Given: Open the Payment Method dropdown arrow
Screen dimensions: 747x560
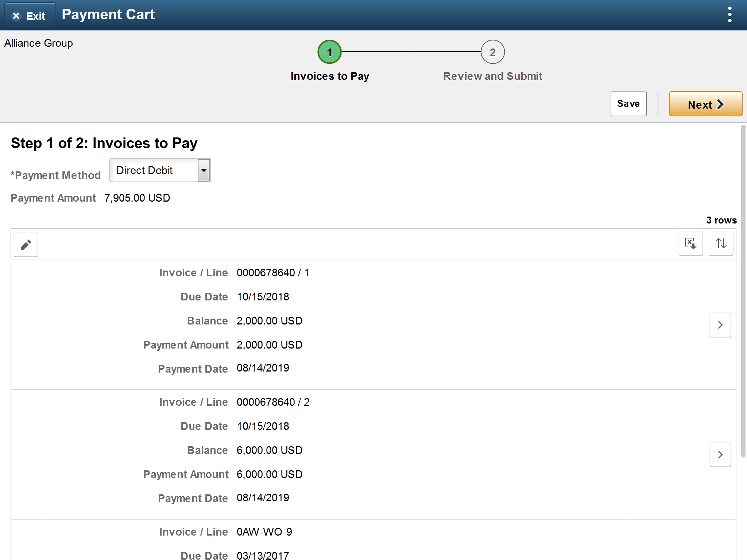Looking at the screenshot, I should [x=203, y=170].
